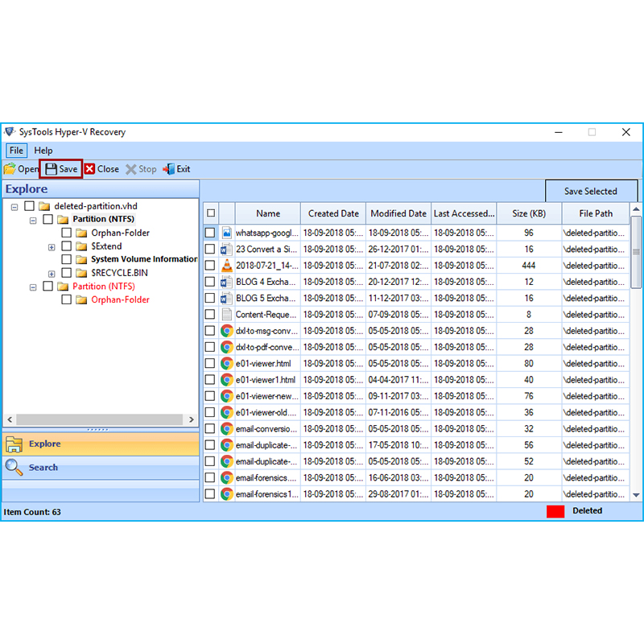Click the Chrome icon of email-forensics1 row
644x644 pixels.
click(226, 494)
